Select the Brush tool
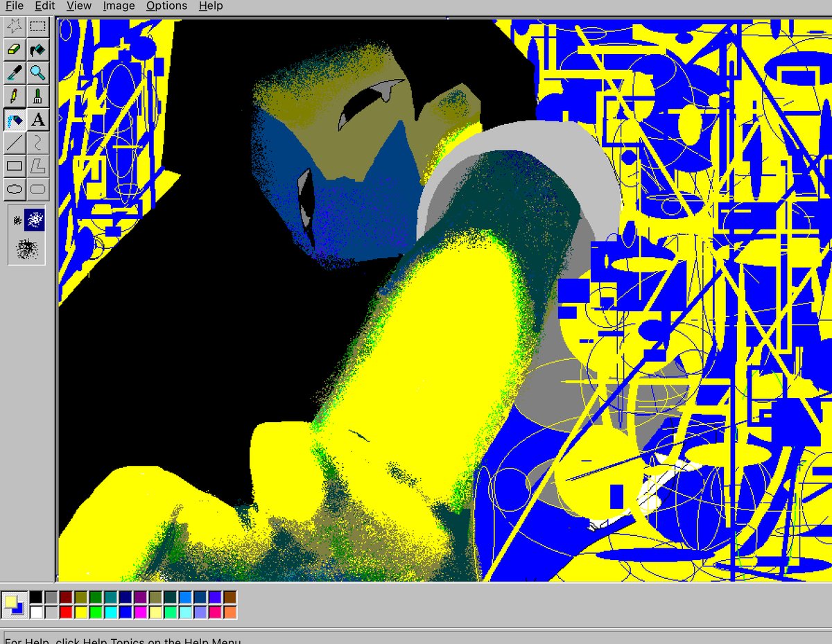The image size is (832, 644). 38,96
